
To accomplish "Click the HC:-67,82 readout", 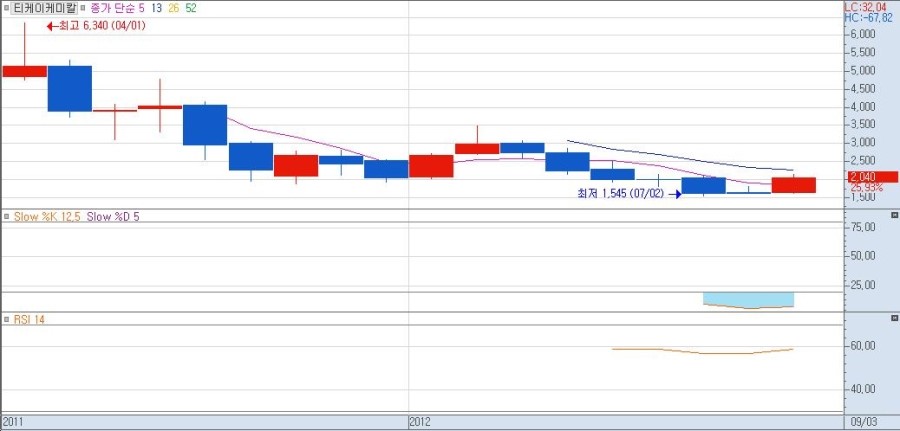I will click(868, 18).
